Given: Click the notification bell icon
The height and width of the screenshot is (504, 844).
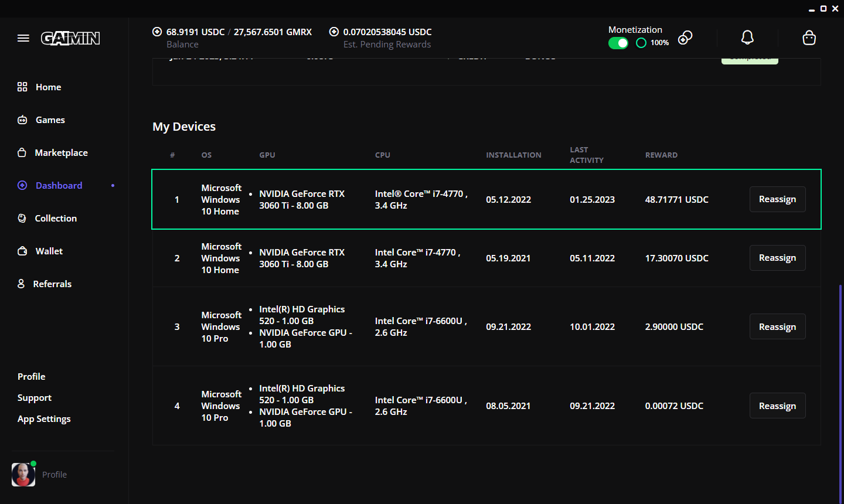Looking at the screenshot, I should tap(747, 38).
